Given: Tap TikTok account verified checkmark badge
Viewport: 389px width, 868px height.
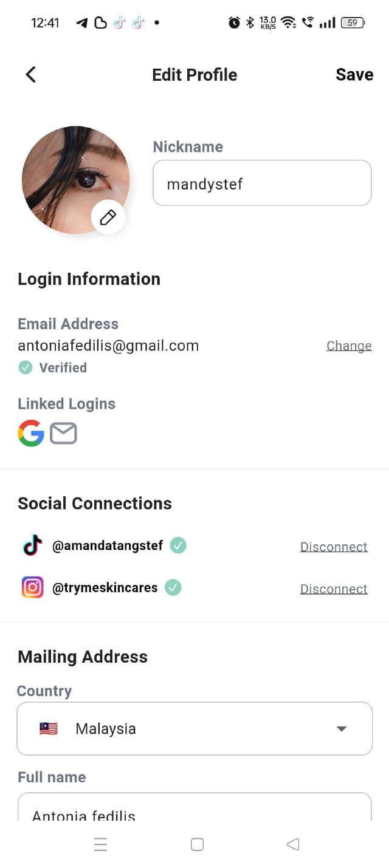Looking at the screenshot, I should coord(178,545).
